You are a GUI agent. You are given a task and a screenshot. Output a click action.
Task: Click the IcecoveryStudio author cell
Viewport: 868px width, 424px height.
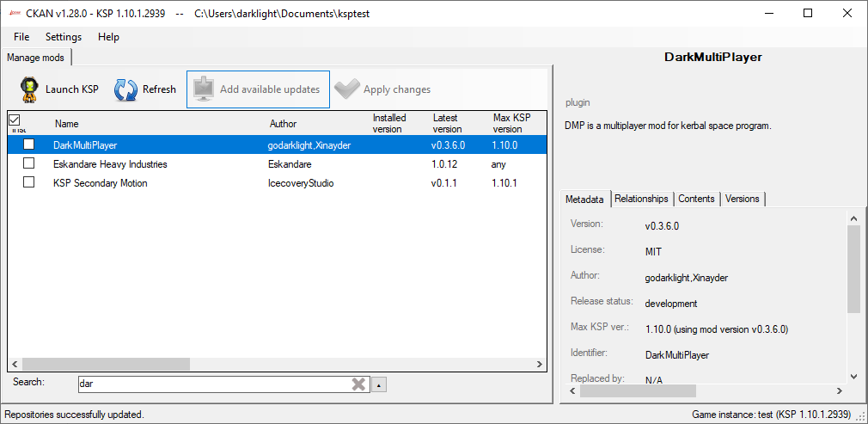tap(301, 183)
